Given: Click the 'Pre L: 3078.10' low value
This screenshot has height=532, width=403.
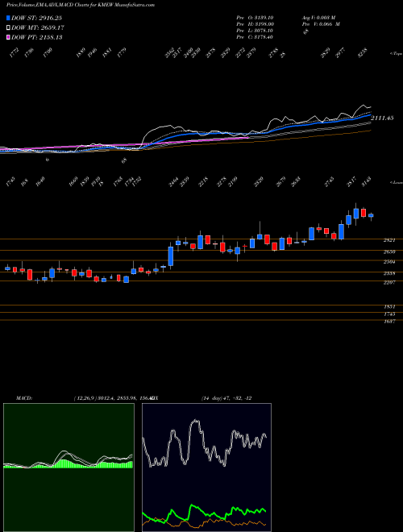Looking at the screenshot, I should [x=255, y=31].
